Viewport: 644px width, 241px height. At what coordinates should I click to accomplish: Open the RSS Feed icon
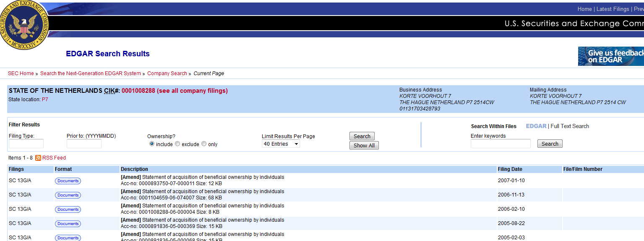[38, 158]
